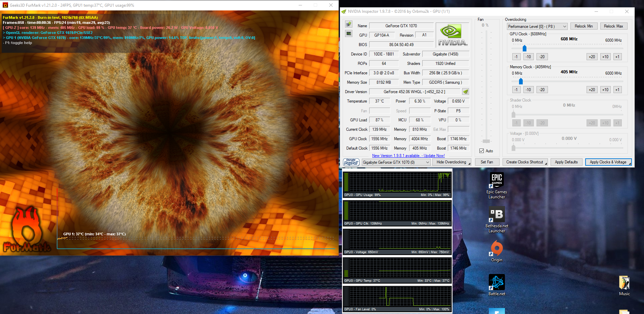The height and width of the screenshot is (314, 644).
Task: Click the Current Clock value '139 MHz'
Action: pyautogui.click(x=380, y=129)
